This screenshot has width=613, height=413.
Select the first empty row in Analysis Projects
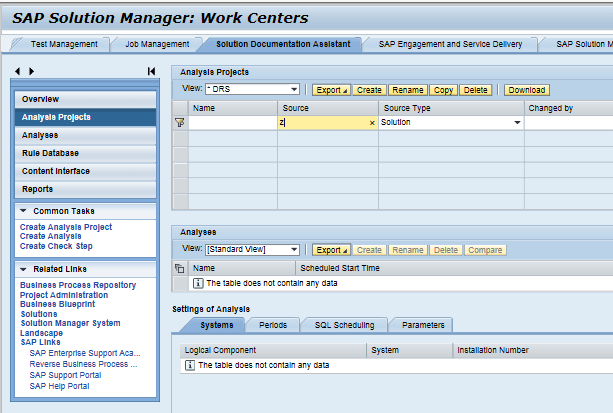pos(180,139)
